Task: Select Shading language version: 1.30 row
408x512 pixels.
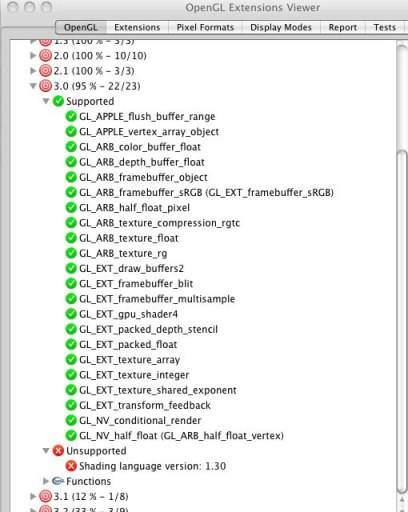Action: (x=152, y=466)
